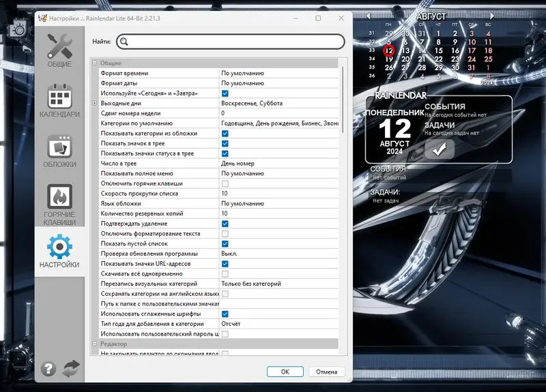The width and height of the screenshot is (546, 392).
Task: Open Число в трее value День номер
Action: 279,164
